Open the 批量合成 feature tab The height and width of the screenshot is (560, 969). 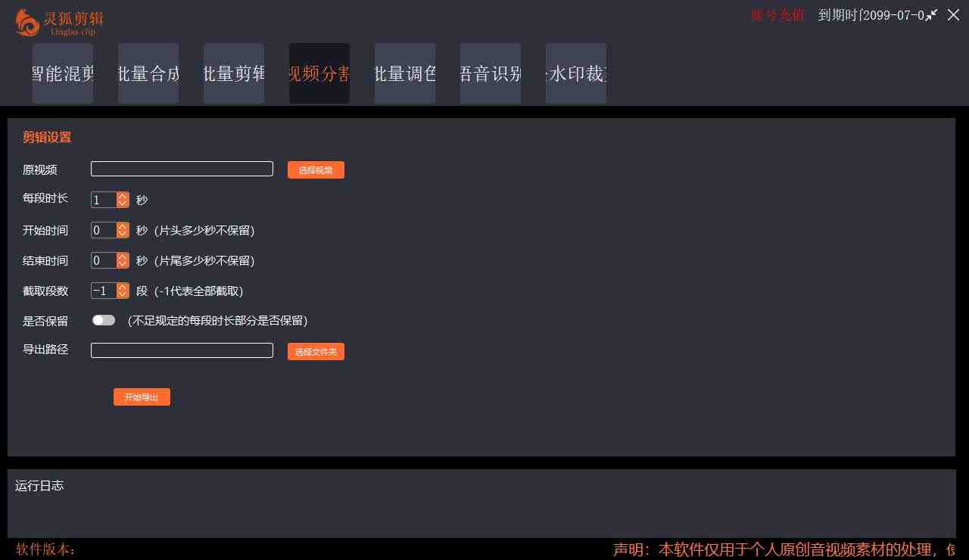[x=148, y=73]
